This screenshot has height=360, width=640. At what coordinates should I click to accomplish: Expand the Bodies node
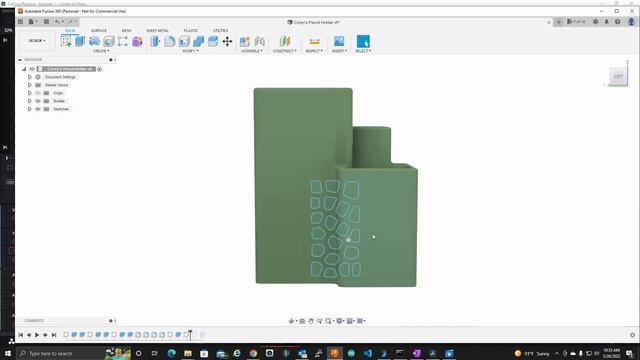click(30, 101)
